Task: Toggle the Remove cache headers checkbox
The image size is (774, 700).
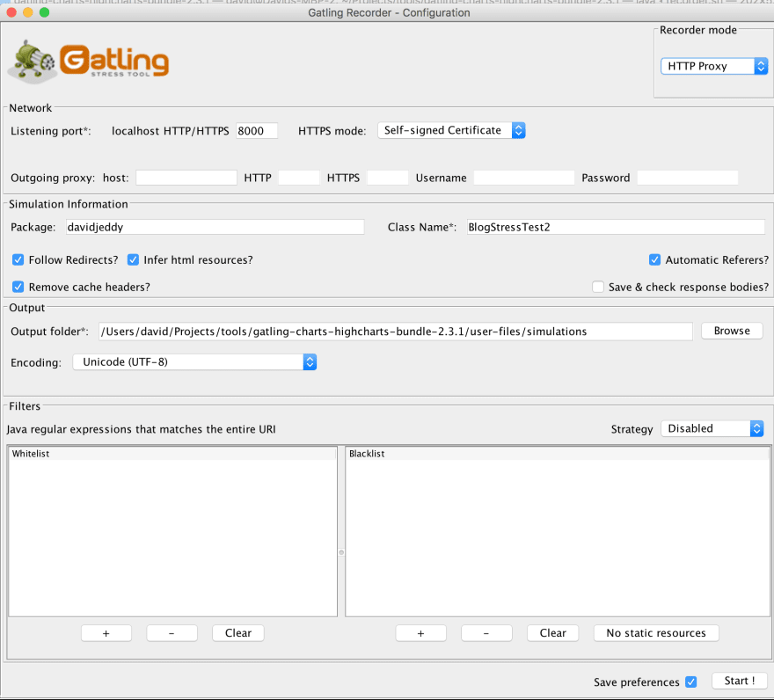Action: tap(18, 287)
